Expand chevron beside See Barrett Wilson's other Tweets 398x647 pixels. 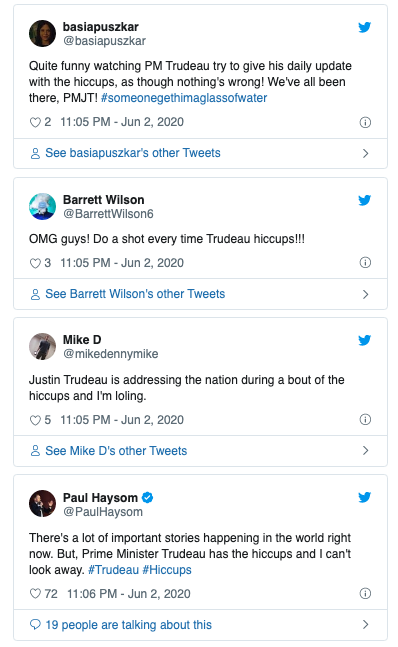tap(365, 294)
